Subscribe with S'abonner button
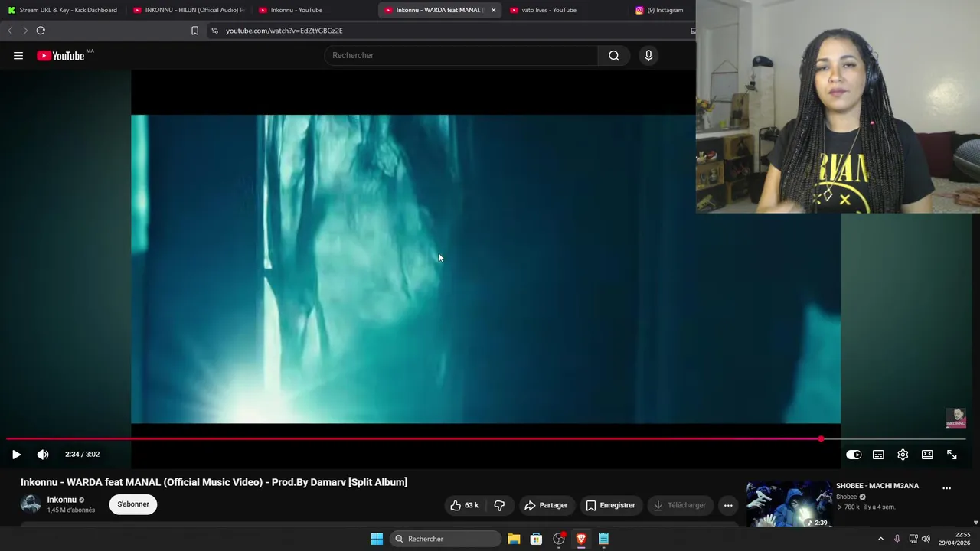Viewport: 980px width, 551px height. pos(133,504)
